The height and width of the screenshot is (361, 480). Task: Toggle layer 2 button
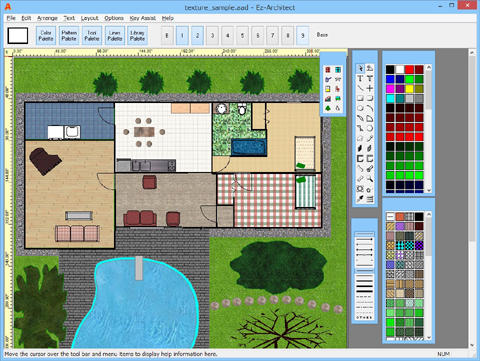[197, 35]
